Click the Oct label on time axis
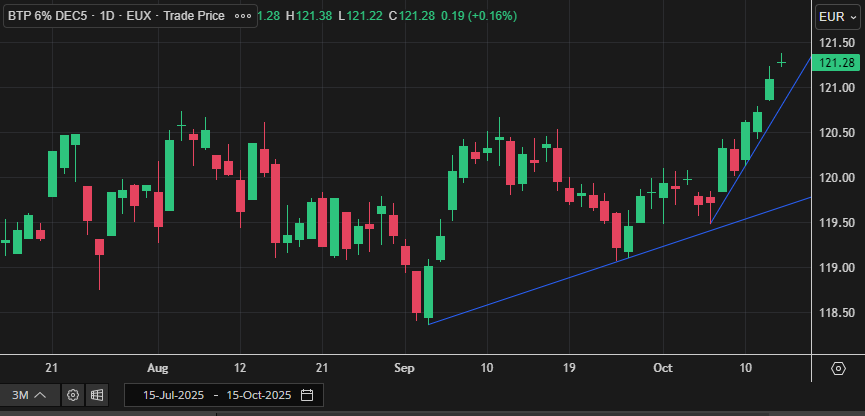This screenshot has width=865, height=416. (x=663, y=368)
